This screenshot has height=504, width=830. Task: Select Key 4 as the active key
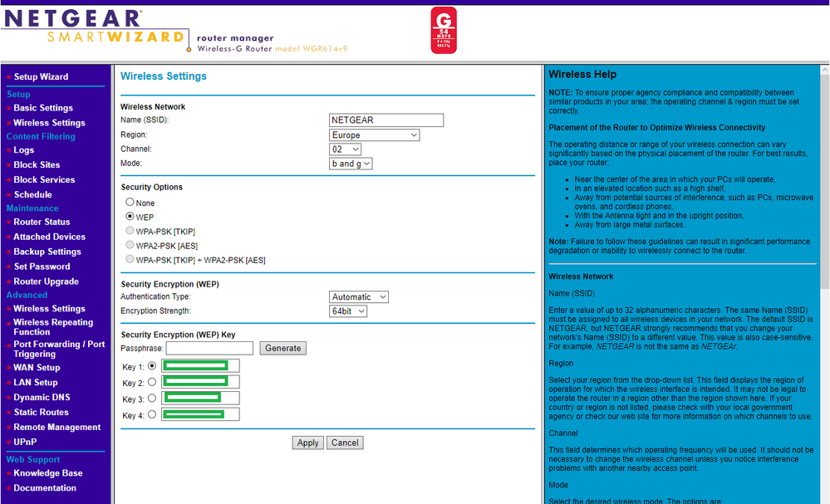point(151,414)
